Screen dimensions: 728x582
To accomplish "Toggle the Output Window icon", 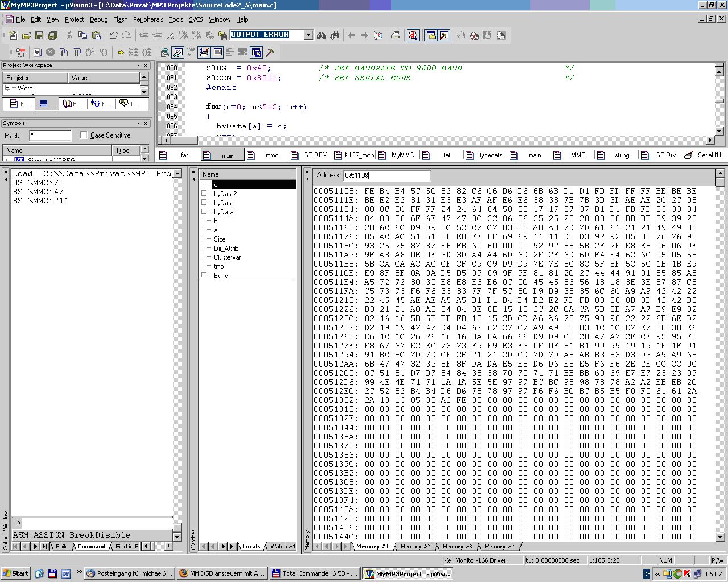I will [444, 35].
